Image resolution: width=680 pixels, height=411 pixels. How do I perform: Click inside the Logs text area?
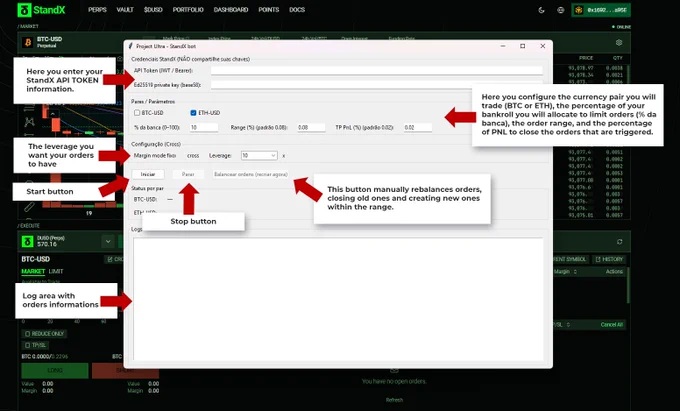[x=338, y=299]
